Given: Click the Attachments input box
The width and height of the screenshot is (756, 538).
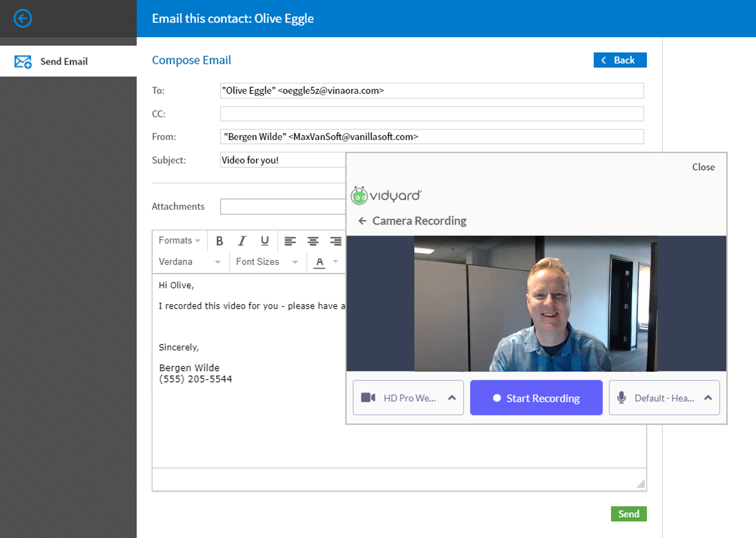Looking at the screenshot, I should (x=283, y=207).
